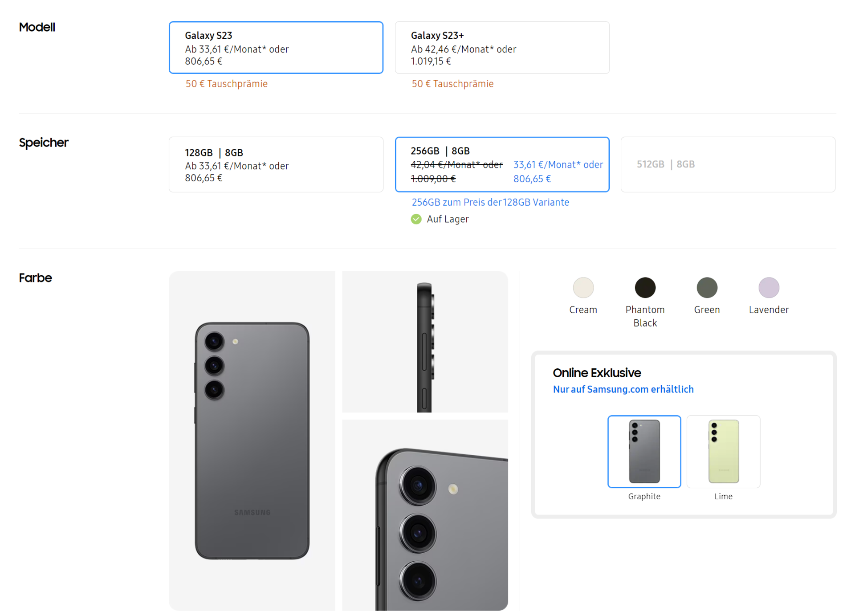Choose the Lavender color swatch
This screenshot has height=616, width=855.
pyautogui.click(x=769, y=288)
